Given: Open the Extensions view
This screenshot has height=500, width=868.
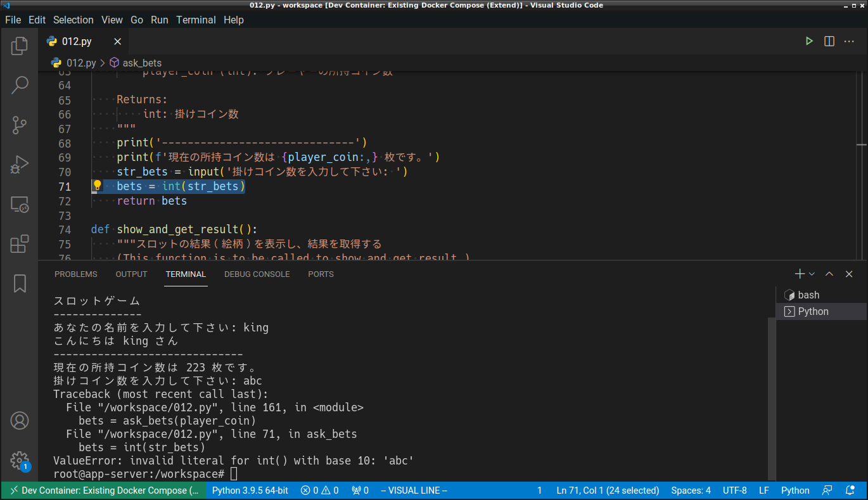Looking at the screenshot, I should [x=19, y=243].
